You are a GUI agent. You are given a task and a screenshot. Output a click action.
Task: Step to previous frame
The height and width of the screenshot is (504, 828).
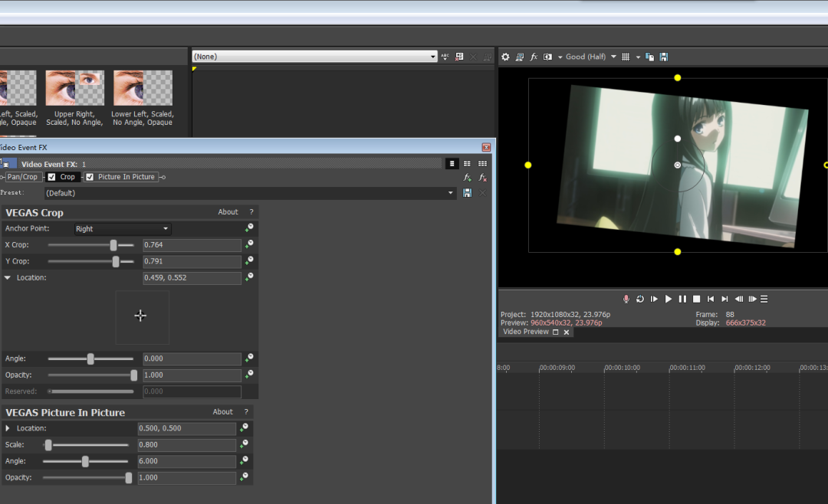point(739,299)
